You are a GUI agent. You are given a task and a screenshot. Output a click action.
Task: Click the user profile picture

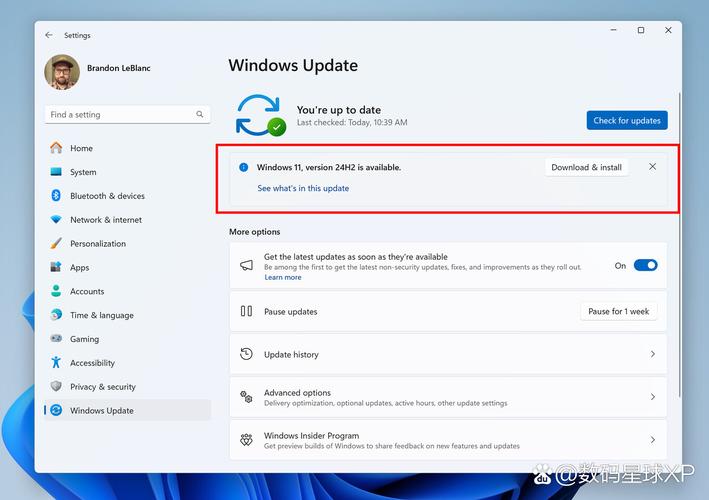(62, 72)
